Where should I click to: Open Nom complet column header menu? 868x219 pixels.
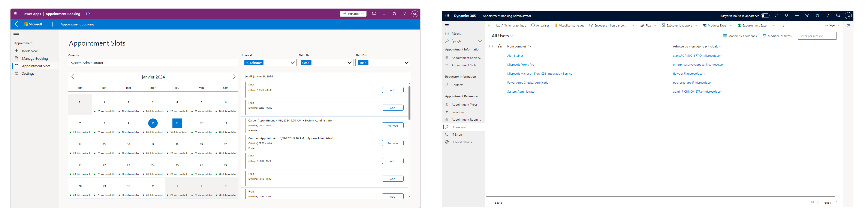point(519,46)
